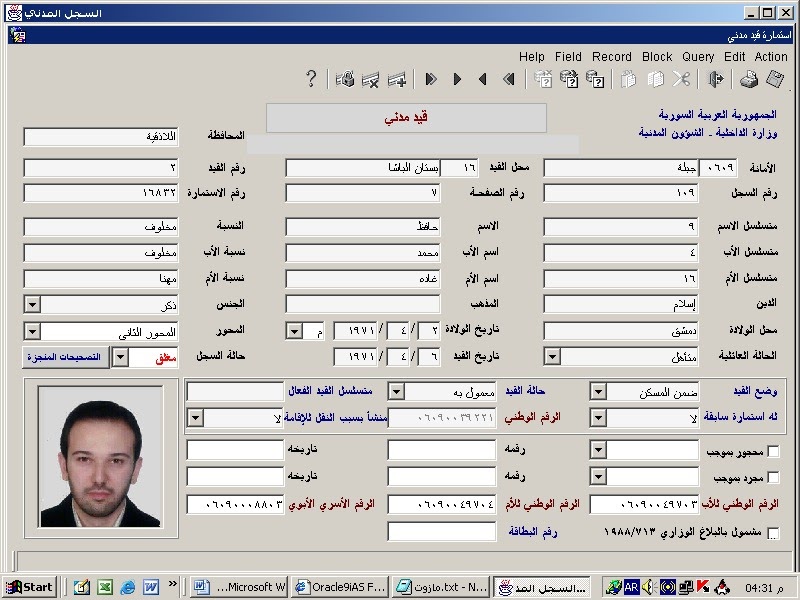Jump to last record toolbar icon
Screen dimensions: 800x600
431,79
